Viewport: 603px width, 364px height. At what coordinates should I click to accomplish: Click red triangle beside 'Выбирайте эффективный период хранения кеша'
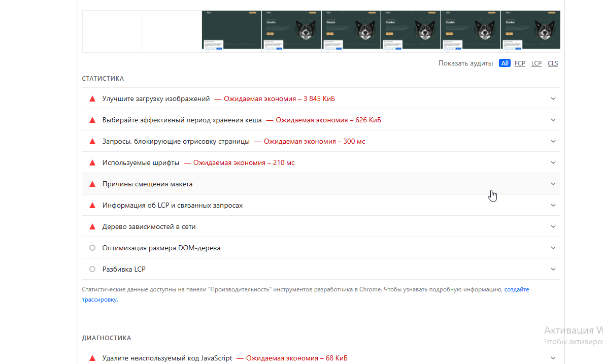pos(92,120)
